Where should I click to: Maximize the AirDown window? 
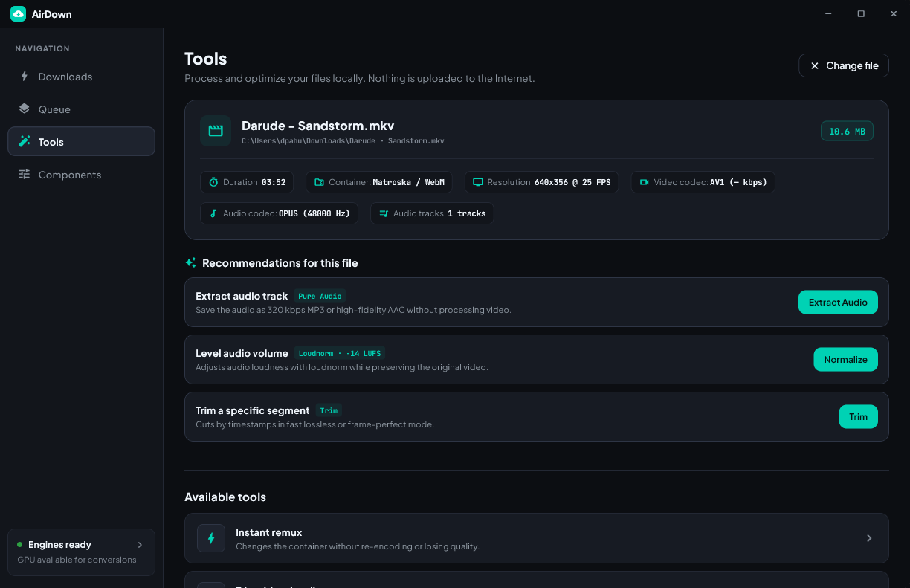pos(861,13)
